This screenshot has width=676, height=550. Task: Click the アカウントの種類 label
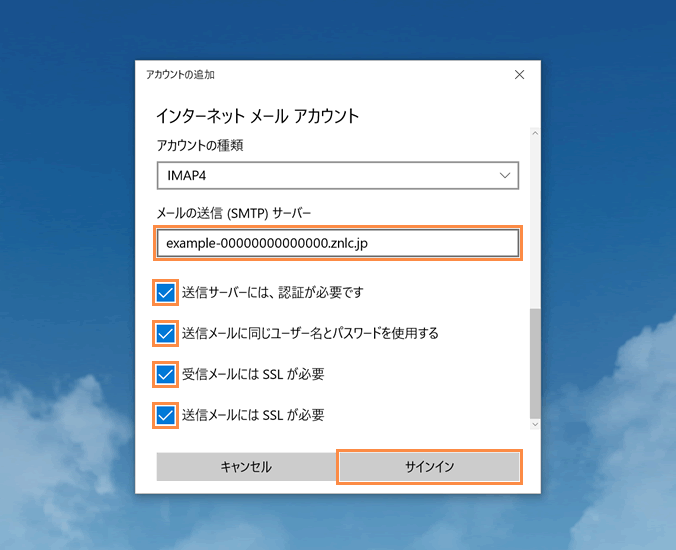(200, 145)
